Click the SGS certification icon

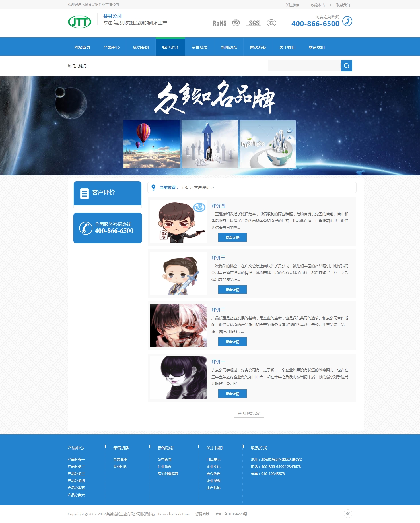click(x=254, y=23)
